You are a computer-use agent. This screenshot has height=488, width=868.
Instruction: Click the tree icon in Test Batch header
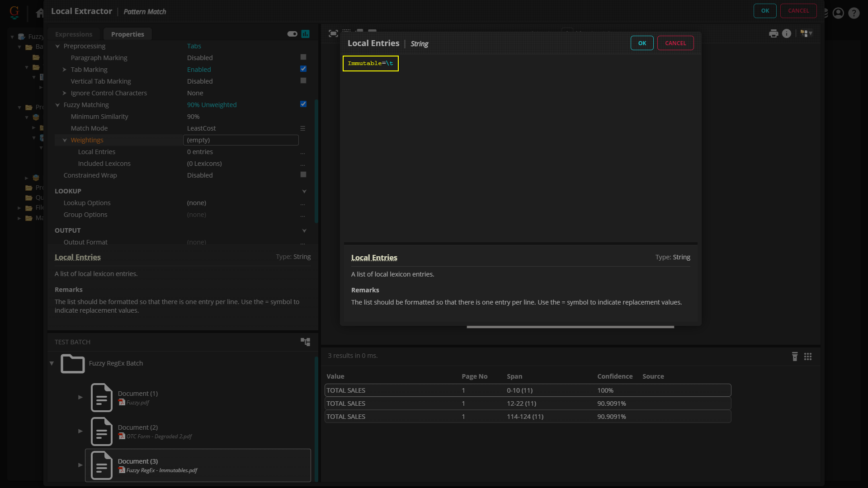(306, 342)
